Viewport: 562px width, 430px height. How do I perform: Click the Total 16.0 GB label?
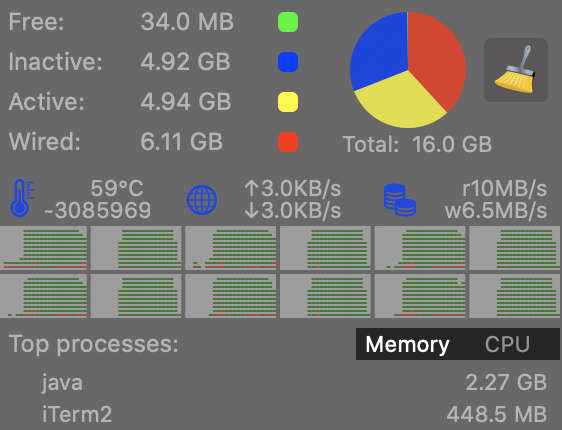coord(417,144)
